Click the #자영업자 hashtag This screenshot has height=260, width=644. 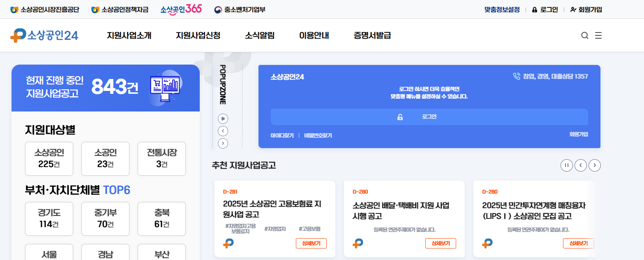click(275, 229)
